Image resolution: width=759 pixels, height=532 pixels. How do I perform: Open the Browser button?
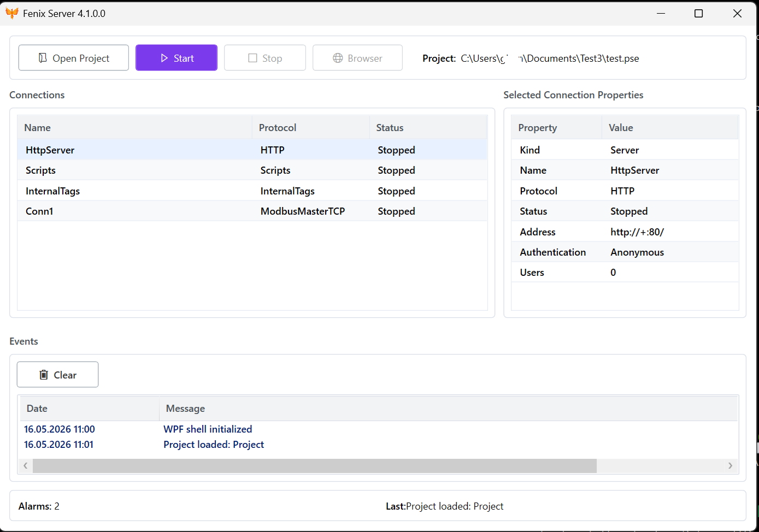coord(358,58)
